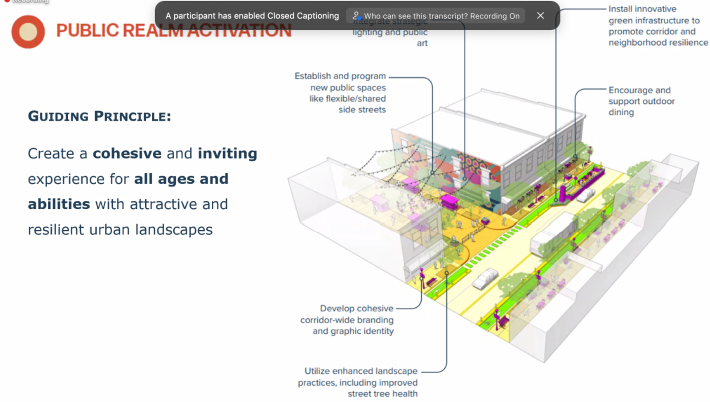Click the orange circle logo beside the title
Screen dimensions: 710x402
(28, 32)
